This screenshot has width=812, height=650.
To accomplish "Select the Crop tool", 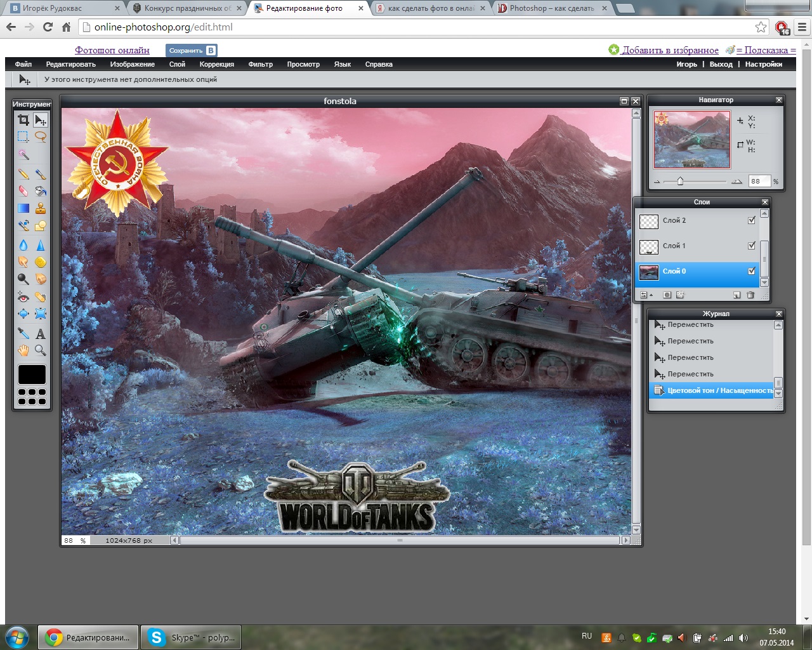I will (x=23, y=119).
